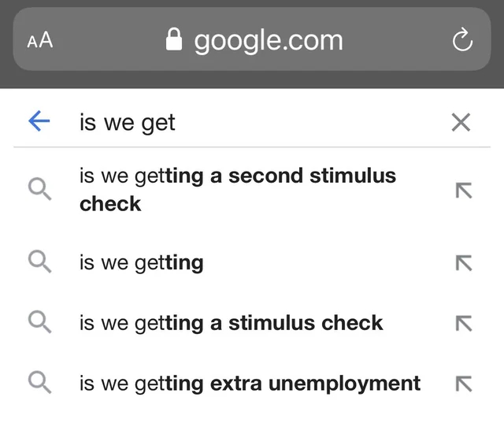Tap the AA text size button
The height and width of the screenshot is (423, 504).
39,41
